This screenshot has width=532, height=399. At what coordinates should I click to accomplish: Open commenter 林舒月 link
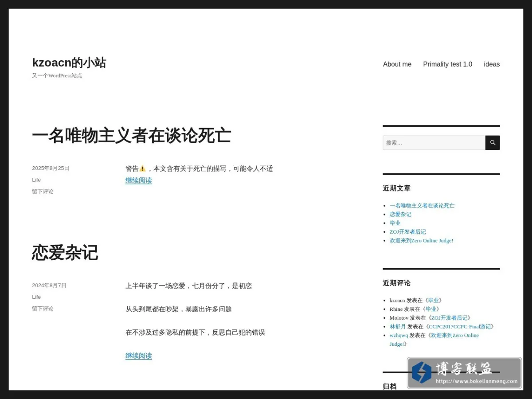click(398, 326)
